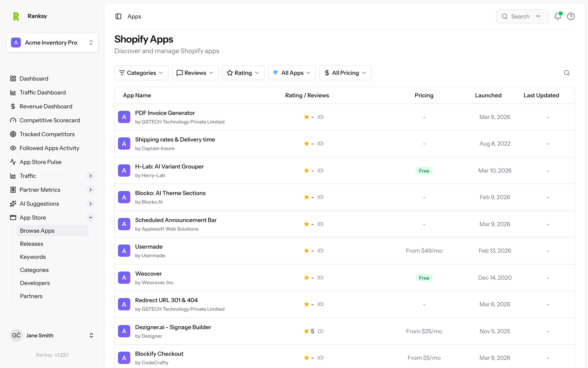Open Shipping rates & Delivery time app

[x=175, y=139]
